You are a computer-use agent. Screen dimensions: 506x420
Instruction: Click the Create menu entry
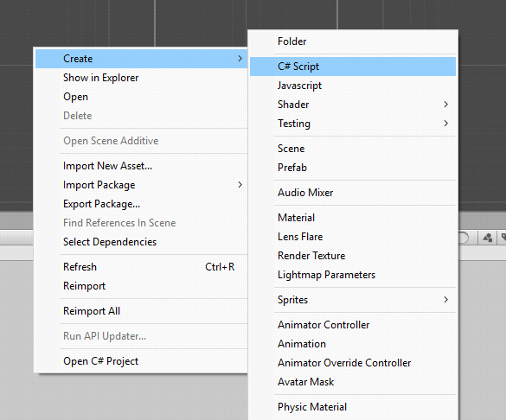click(x=141, y=59)
